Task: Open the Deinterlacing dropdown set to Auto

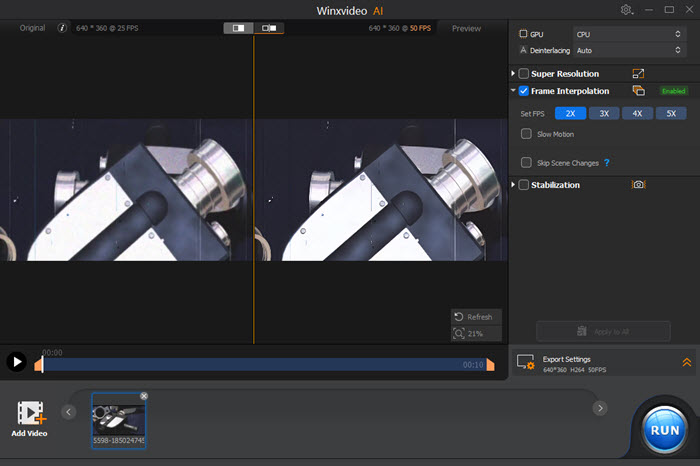Action: click(629, 50)
